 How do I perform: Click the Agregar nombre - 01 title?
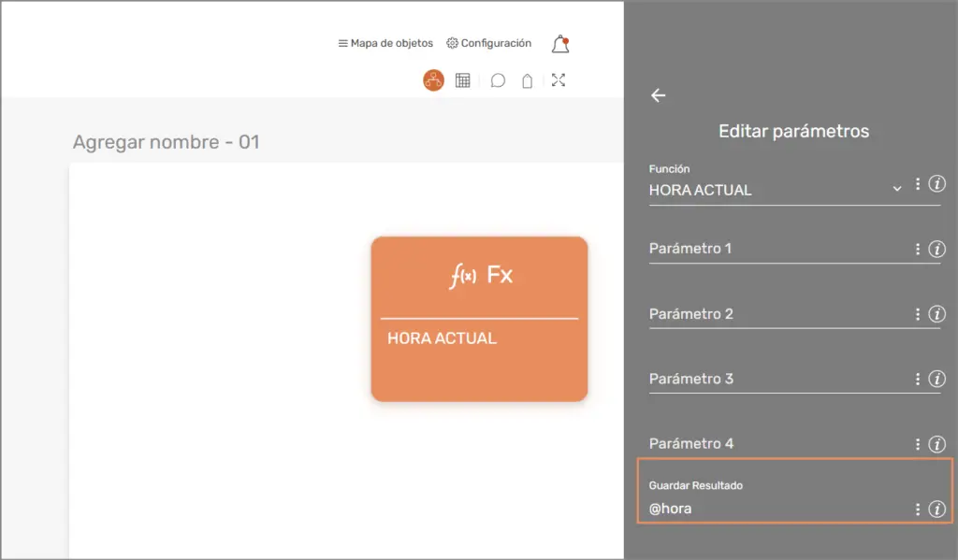pyautogui.click(x=166, y=143)
